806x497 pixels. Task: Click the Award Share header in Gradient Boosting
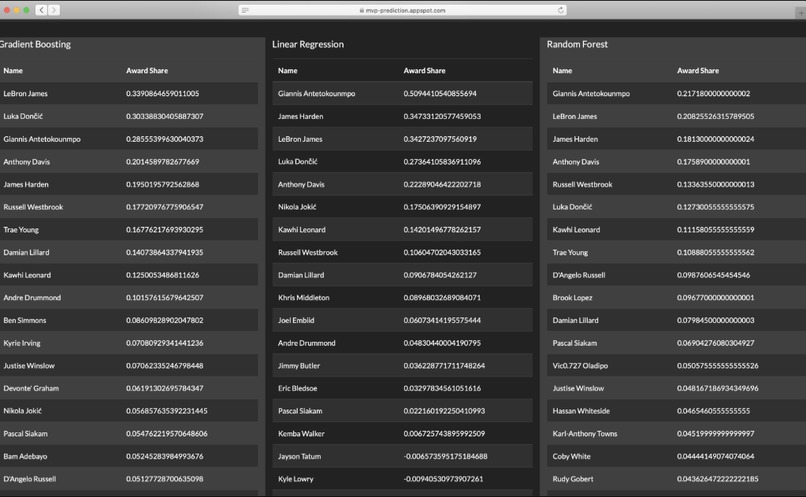click(x=147, y=70)
